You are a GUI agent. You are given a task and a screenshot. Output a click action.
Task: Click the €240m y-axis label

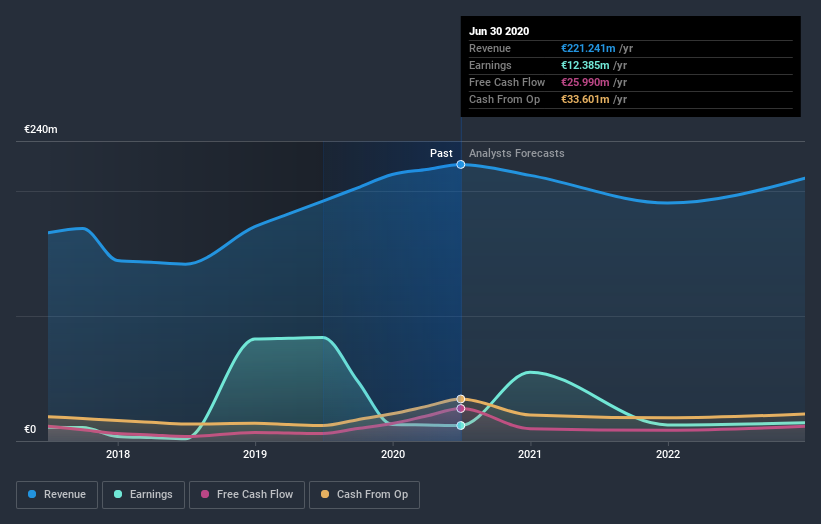(x=41, y=129)
